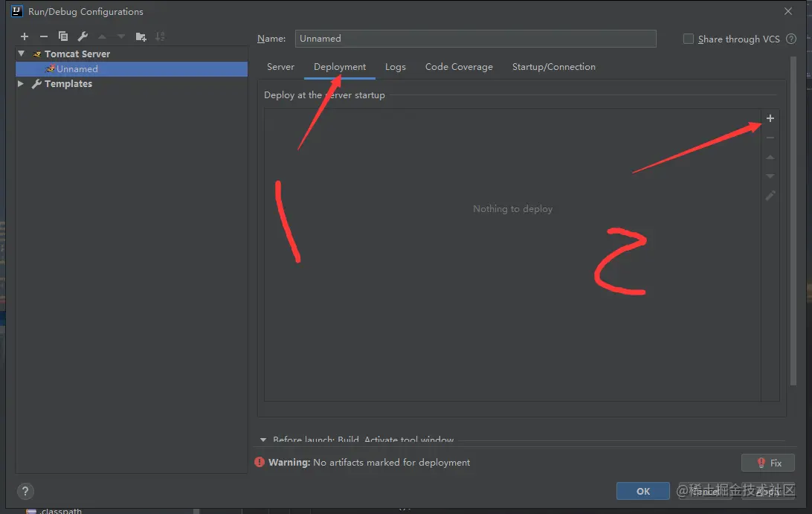This screenshot has height=514, width=812.
Task: Add an artifact to deploy
Action: tap(770, 118)
